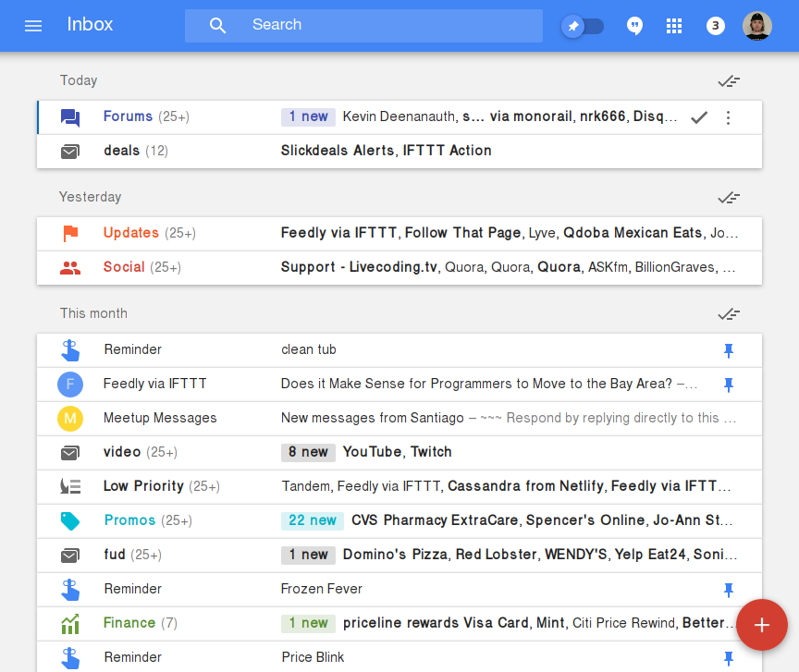Unpin the Price Blink reminder

[729, 658]
